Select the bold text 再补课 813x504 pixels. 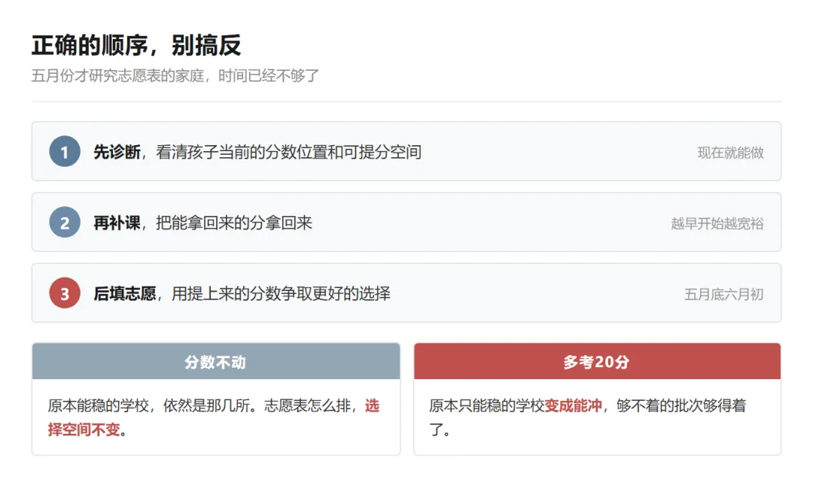[x=117, y=223]
